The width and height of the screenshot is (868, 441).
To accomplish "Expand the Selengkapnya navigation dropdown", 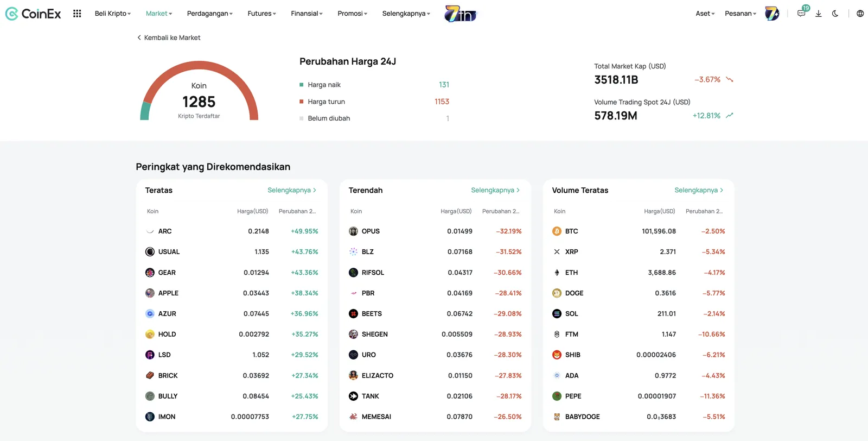I will 406,14.
